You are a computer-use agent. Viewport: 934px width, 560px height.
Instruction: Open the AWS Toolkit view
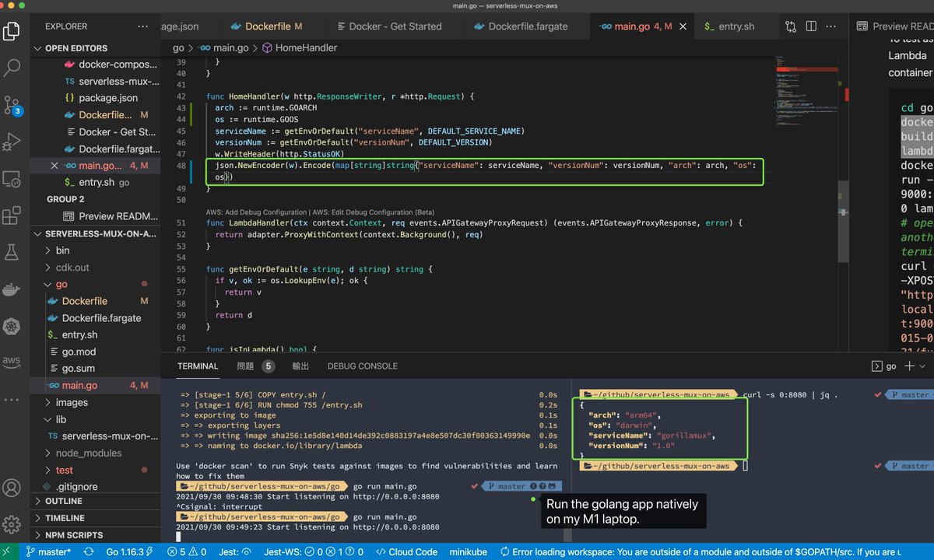pyautogui.click(x=12, y=362)
